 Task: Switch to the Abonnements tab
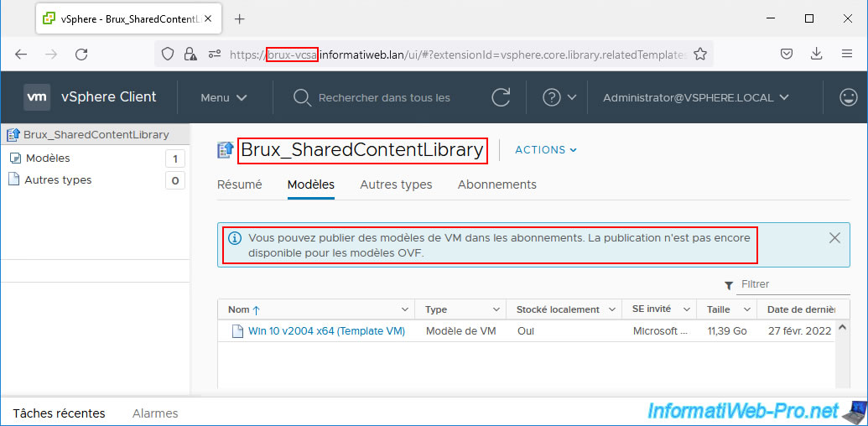(x=497, y=184)
